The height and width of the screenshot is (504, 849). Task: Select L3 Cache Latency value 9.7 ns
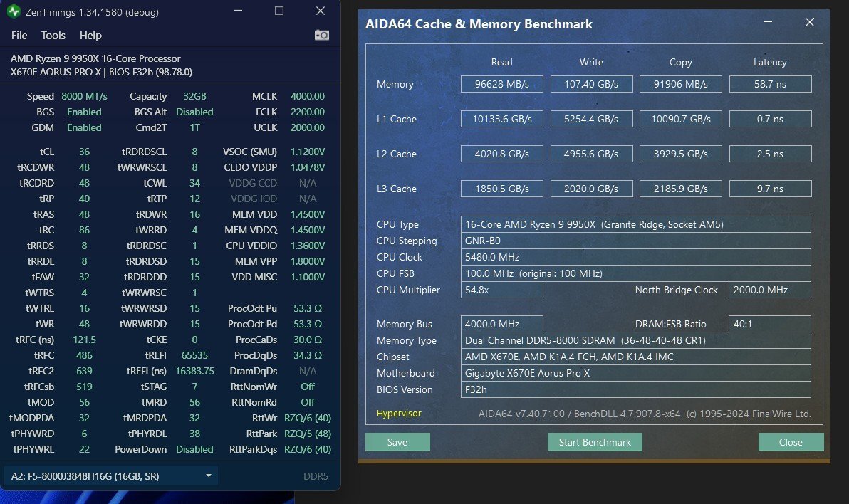(770, 189)
